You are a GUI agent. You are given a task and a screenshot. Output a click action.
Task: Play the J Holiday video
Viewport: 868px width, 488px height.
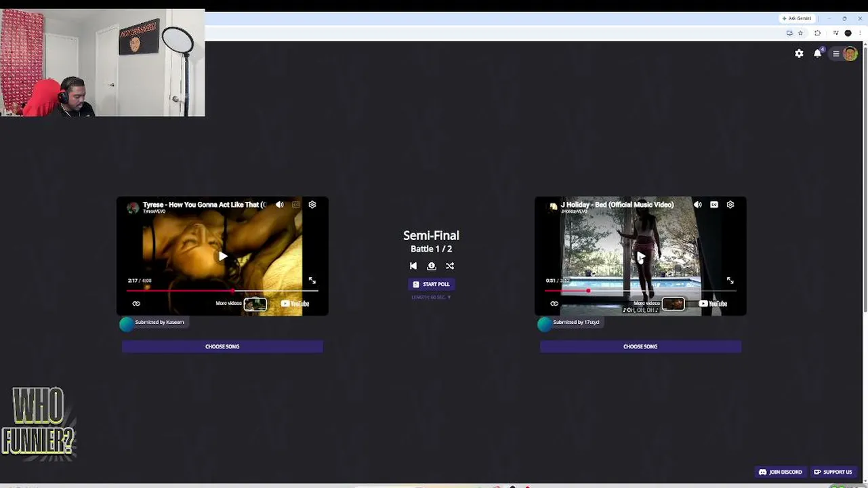[640, 256]
